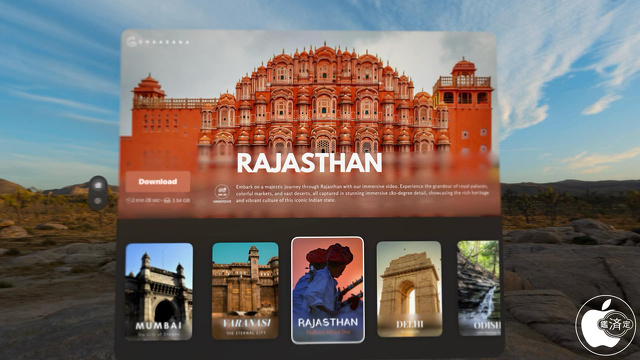The height and width of the screenshot is (360, 640).
Task: Click the '2 min 28 sec' duration text
Action: tap(145, 200)
